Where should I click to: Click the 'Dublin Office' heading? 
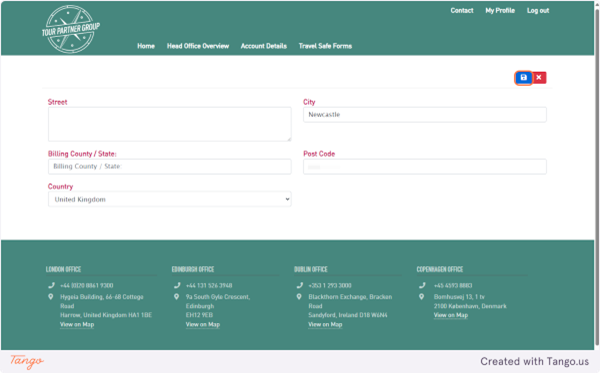pyautogui.click(x=311, y=269)
